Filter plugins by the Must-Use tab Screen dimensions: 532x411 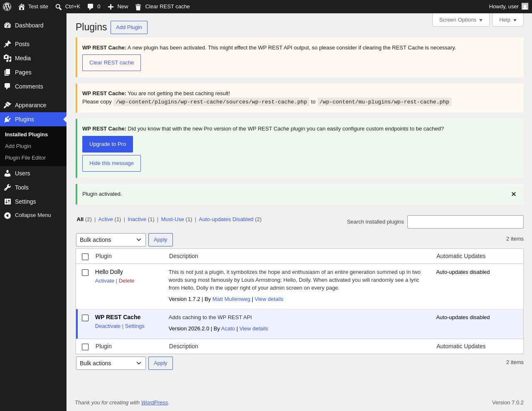click(172, 219)
